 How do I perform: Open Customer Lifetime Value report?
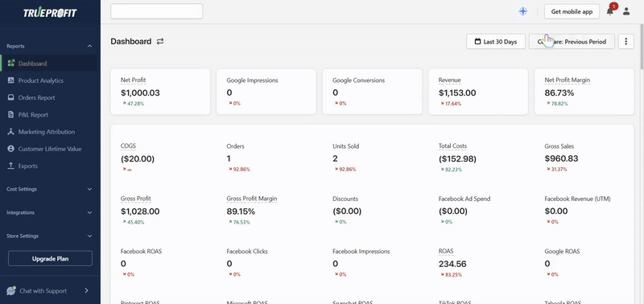point(50,149)
